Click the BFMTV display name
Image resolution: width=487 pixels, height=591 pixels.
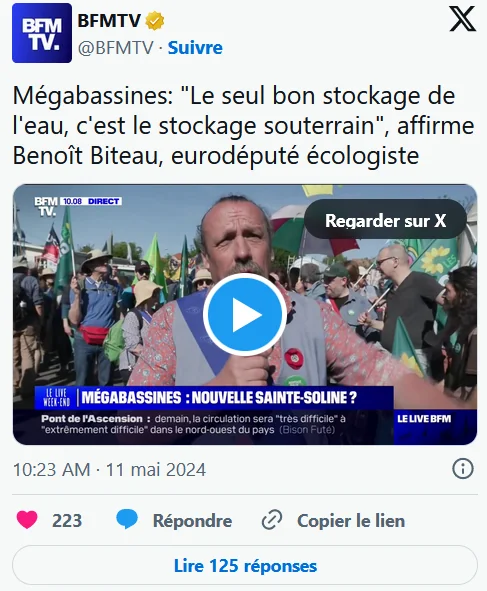[x=109, y=20]
